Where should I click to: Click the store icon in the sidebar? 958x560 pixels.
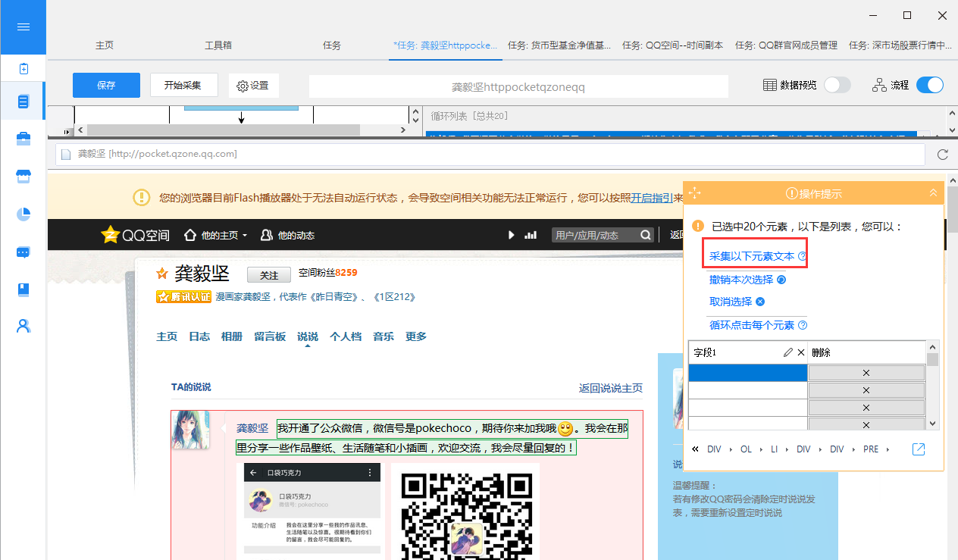(23, 177)
